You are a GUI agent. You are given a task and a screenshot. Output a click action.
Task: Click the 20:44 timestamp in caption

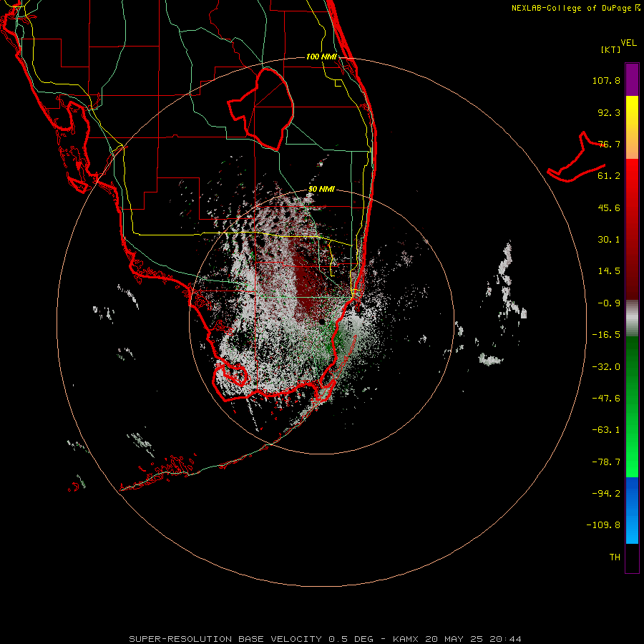click(505, 639)
